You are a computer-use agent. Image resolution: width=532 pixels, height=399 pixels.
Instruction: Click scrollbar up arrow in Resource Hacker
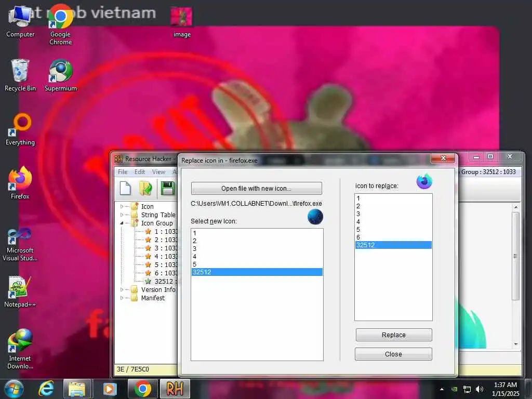pyautogui.click(x=516, y=207)
